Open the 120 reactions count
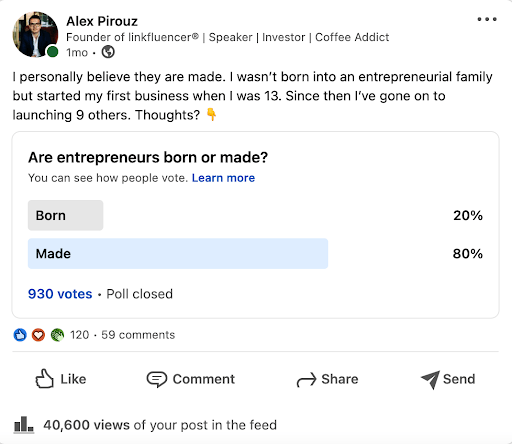The height and width of the screenshot is (444, 512). pyautogui.click(x=79, y=335)
